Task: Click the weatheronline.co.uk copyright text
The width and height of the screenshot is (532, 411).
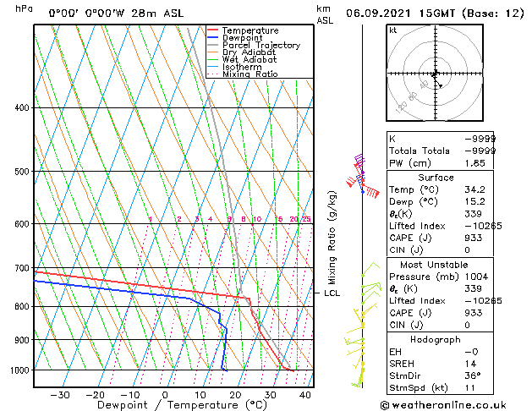Action: [443, 405]
